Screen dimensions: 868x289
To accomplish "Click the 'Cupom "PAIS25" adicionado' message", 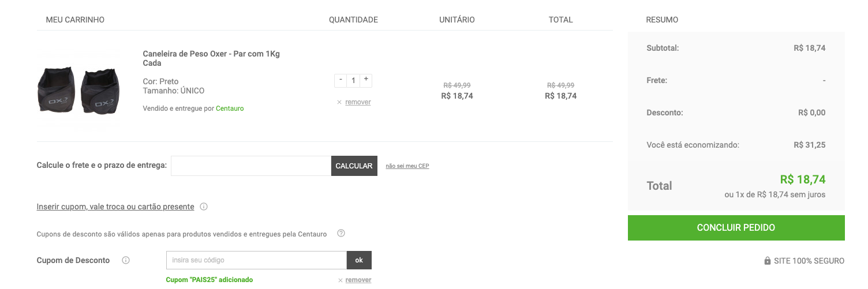I will [209, 280].
